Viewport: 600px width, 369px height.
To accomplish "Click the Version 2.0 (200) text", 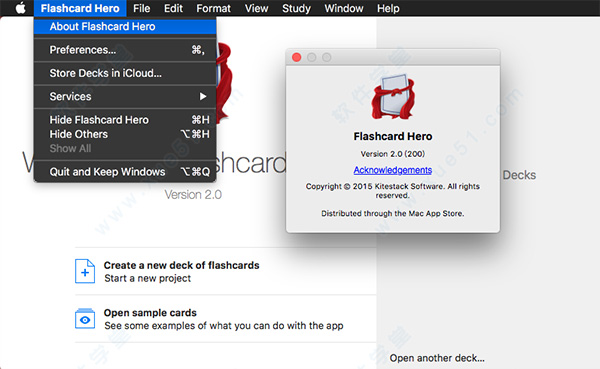I will pyautogui.click(x=393, y=154).
